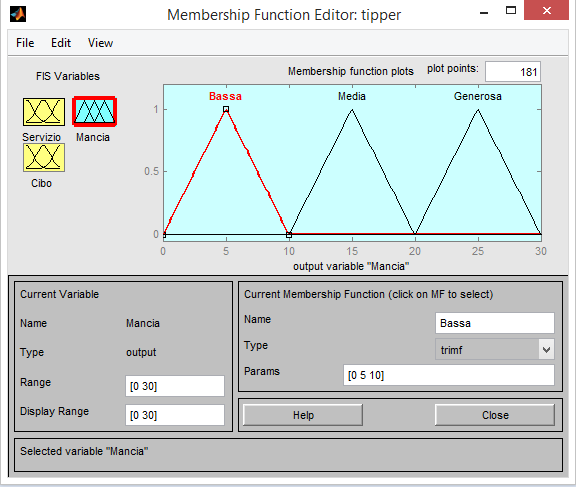Open the Edit menu
Viewport: 576px width, 487px height.
(x=61, y=43)
